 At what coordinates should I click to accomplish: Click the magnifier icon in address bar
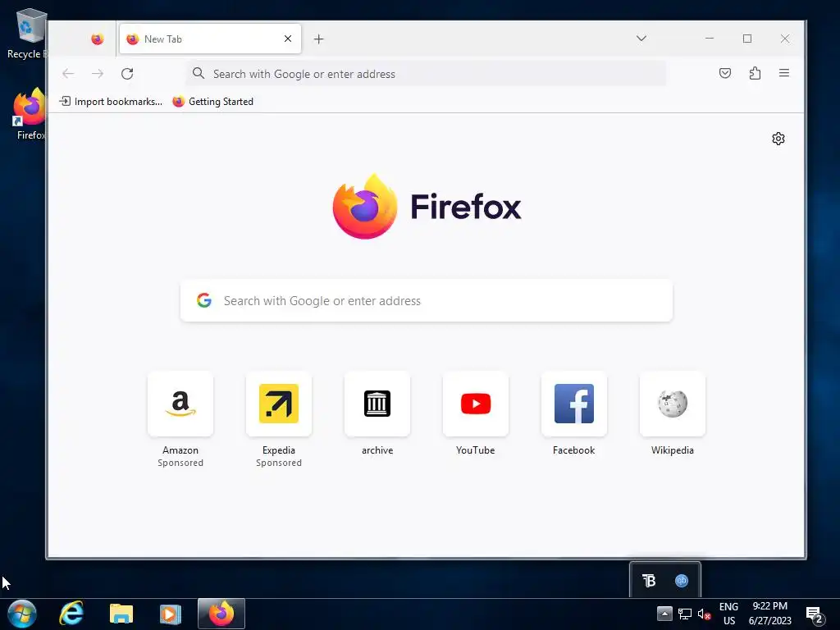[x=199, y=73]
